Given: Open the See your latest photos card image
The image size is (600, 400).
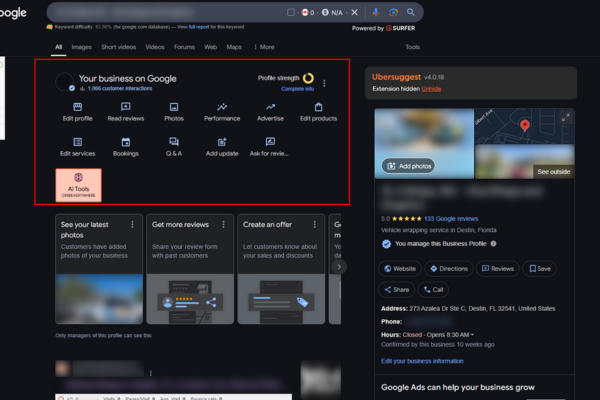Looking at the screenshot, I should (x=99, y=299).
